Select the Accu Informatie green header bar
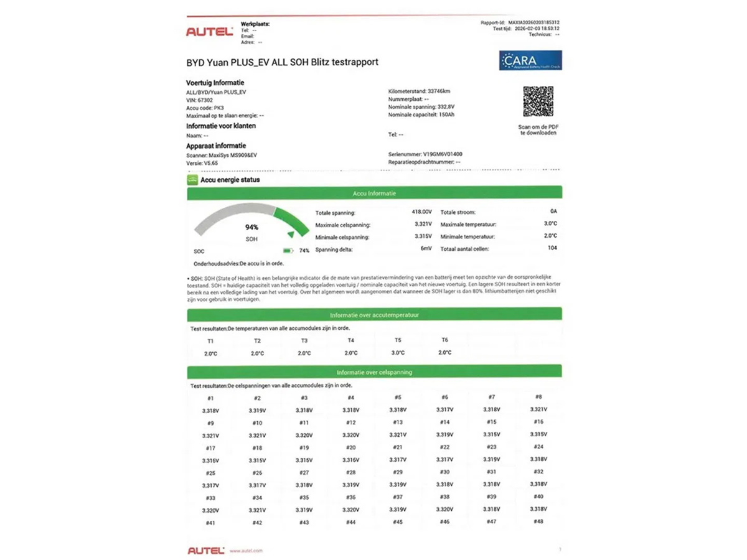Viewport: 747px width, 560px height. pos(374,194)
